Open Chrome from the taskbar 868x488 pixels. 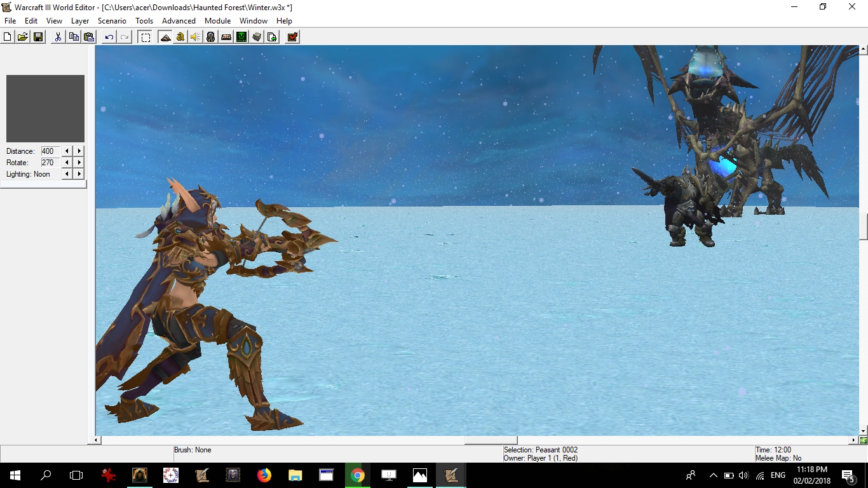[x=358, y=475]
